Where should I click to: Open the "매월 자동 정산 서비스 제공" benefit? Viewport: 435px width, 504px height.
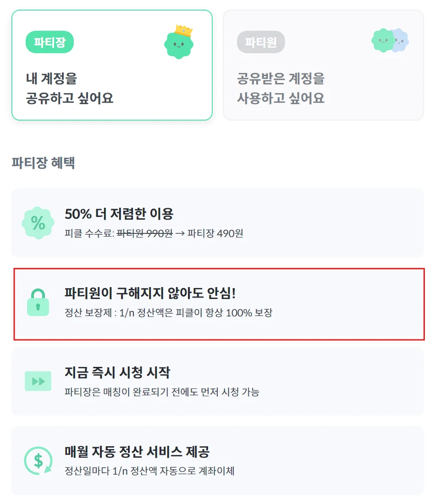point(218,460)
